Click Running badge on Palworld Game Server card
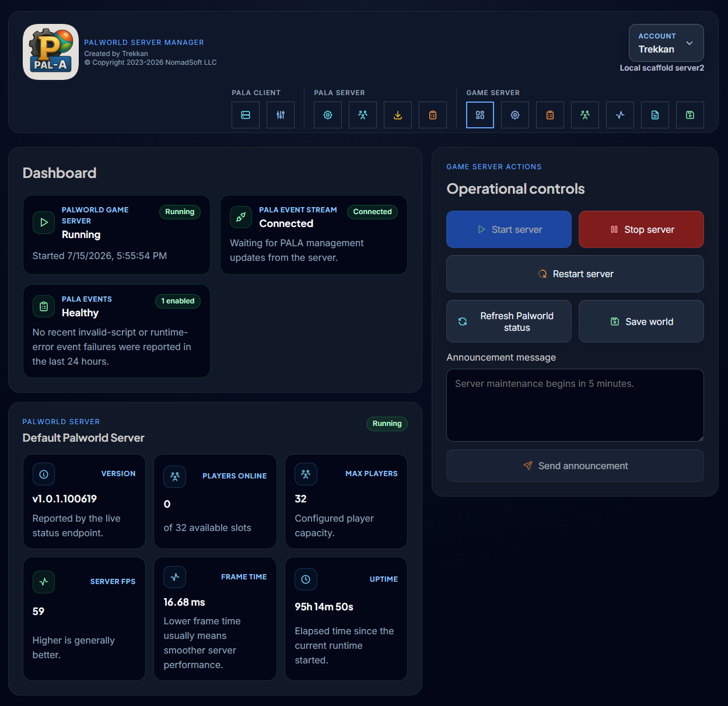The height and width of the screenshot is (706, 728). pos(180,212)
